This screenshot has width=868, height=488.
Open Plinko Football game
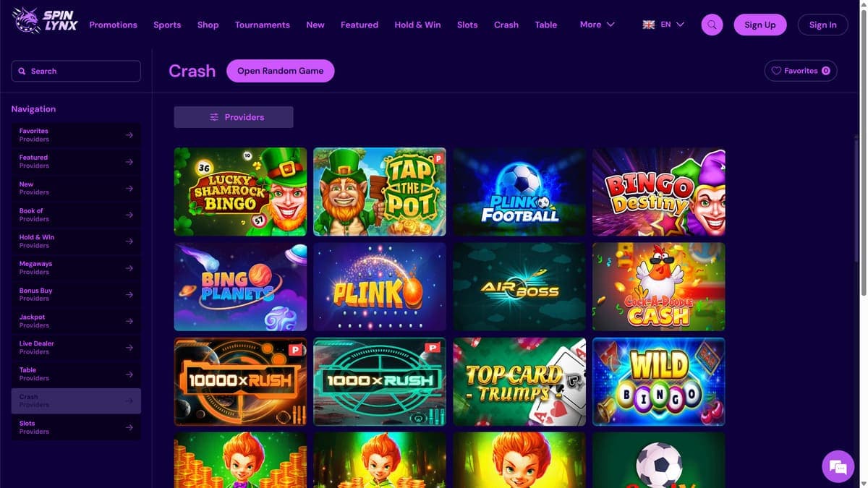coord(519,192)
